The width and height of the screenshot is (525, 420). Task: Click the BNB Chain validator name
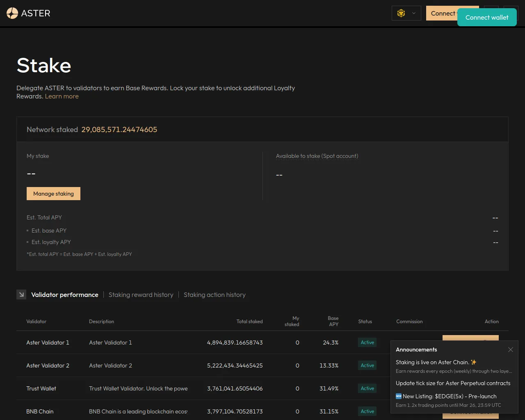[x=40, y=411]
